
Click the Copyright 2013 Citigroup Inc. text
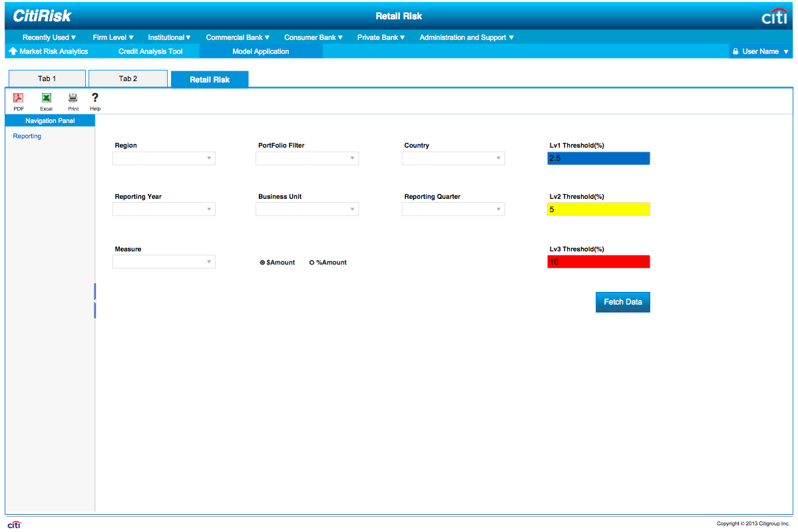pyautogui.click(x=753, y=523)
